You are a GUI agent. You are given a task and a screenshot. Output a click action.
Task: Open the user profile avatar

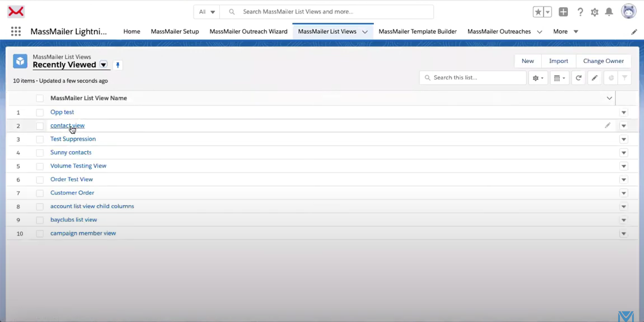[x=629, y=11]
